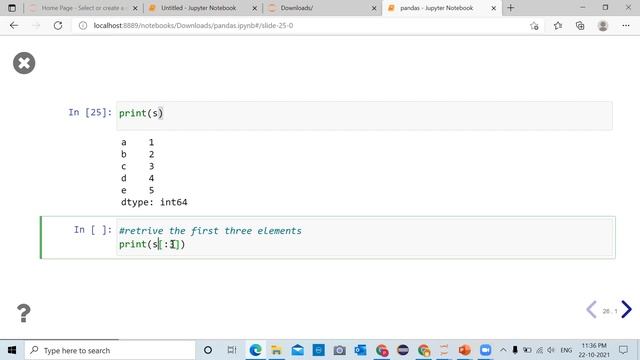
Task: Open the Camera app on taskbar
Action: coord(339,350)
